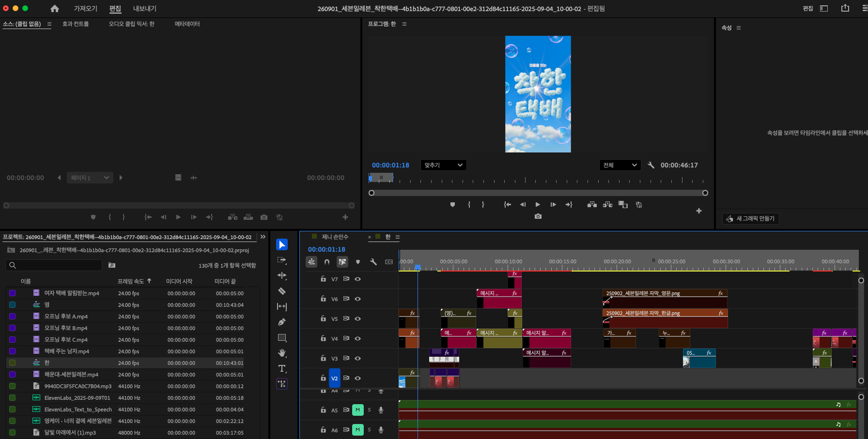Hide track V7 with eye toggle
The image size is (868, 439).
(x=358, y=279)
